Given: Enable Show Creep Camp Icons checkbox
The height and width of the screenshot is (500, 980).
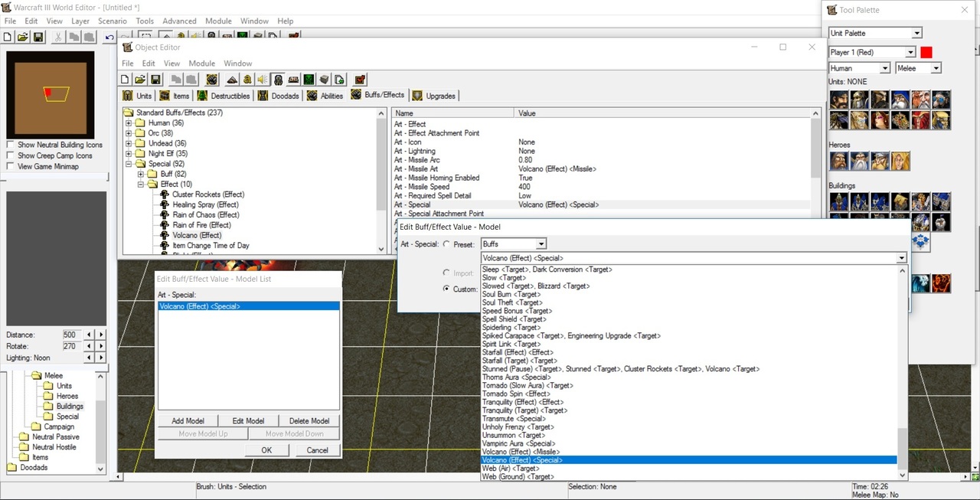Looking at the screenshot, I should tap(11, 155).
